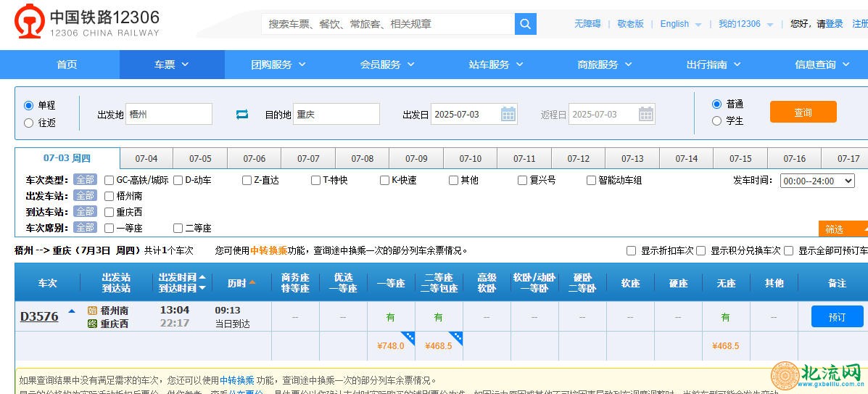
Task: Check 一等座 seat class filter
Action: 109,229
